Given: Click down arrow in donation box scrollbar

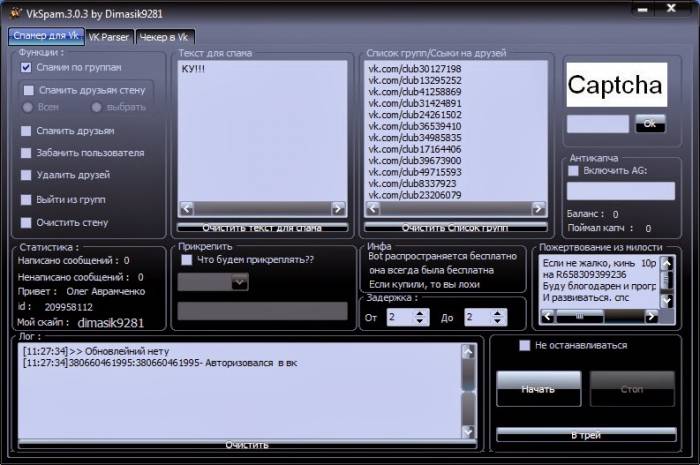Looking at the screenshot, I should [x=667, y=301].
